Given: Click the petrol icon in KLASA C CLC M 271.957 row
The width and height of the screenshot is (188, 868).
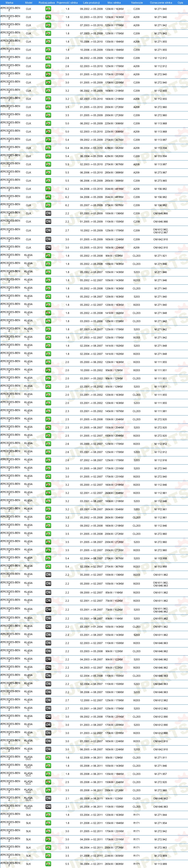Looking at the screenshot, I should (48, 774).
